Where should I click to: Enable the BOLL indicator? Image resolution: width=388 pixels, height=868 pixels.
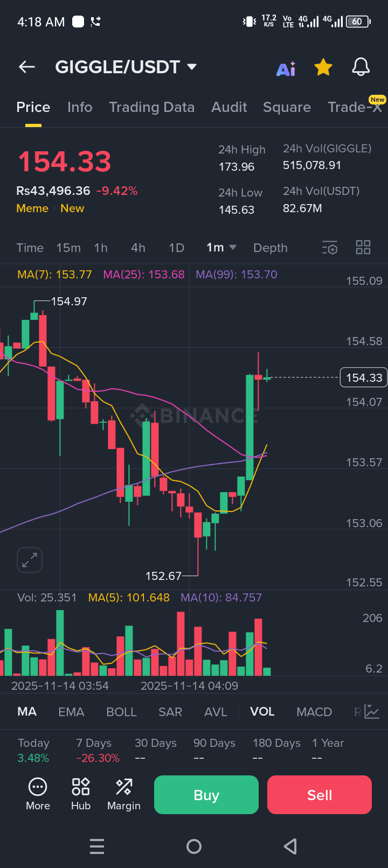point(121,712)
